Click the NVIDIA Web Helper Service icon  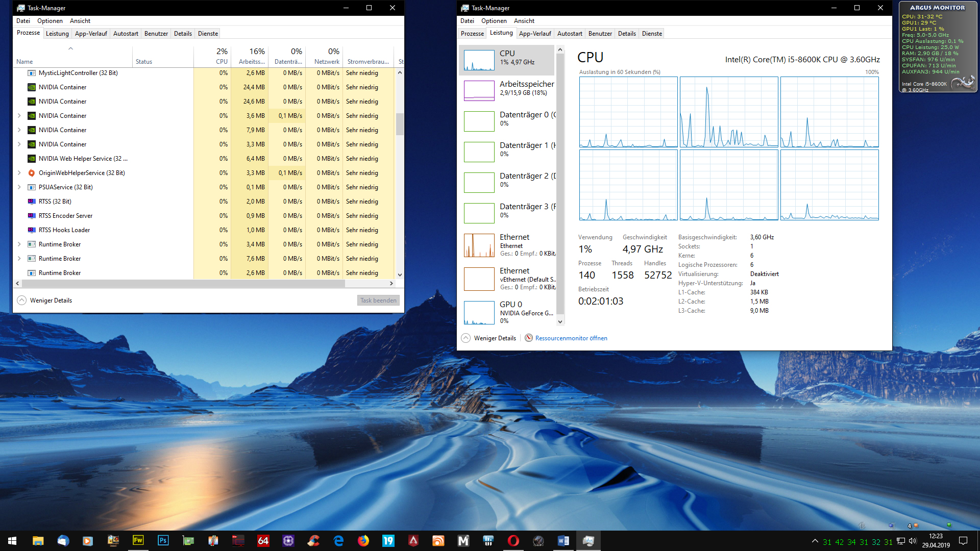[32, 159]
